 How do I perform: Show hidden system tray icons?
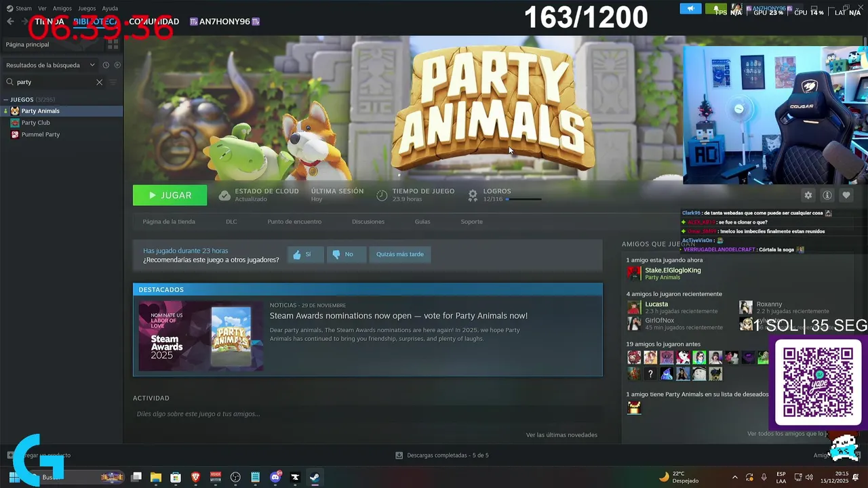point(735,477)
